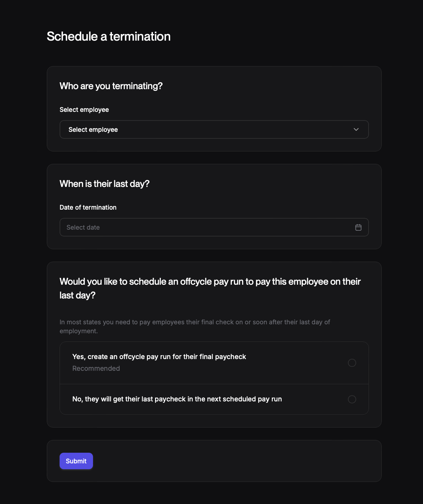Click the No last paycheck radio circle
The height and width of the screenshot is (504, 423).
(x=352, y=399)
